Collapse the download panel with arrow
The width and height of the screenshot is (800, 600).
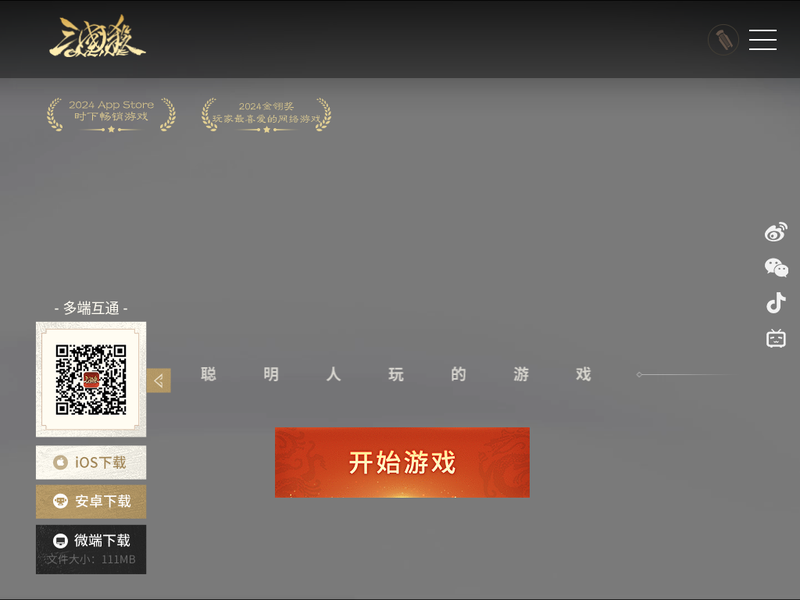pos(158,381)
